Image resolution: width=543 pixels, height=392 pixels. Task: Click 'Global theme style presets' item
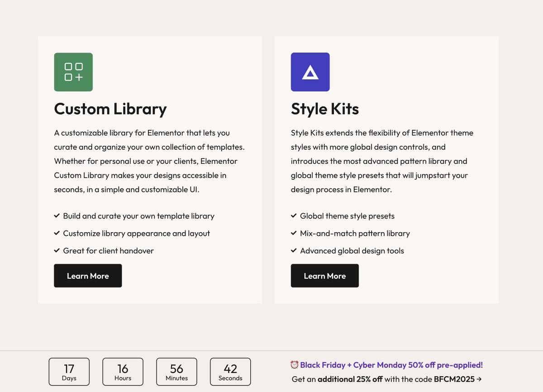pos(347,216)
